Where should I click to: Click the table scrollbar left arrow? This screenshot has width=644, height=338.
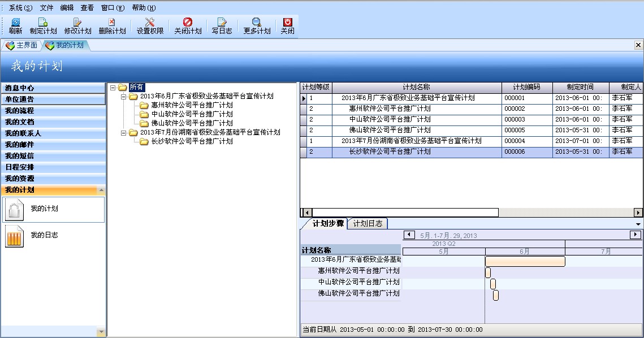(306, 213)
